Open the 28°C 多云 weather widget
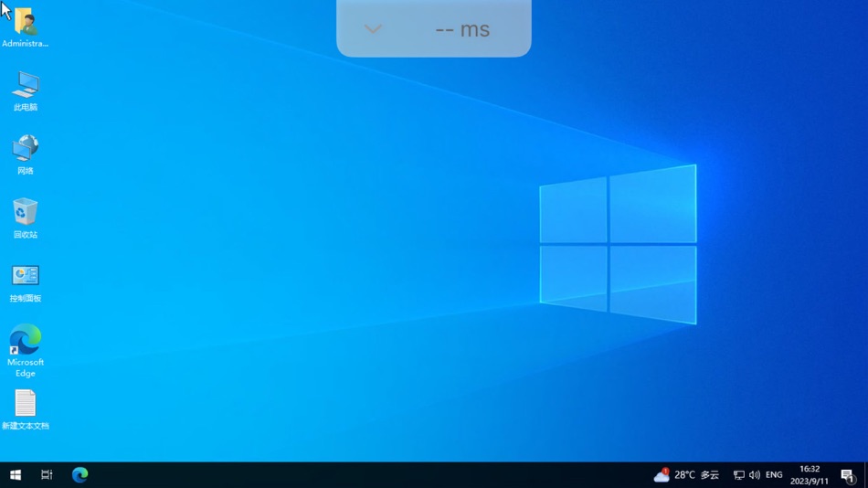This screenshot has width=868, height=488. pyautogui.click(x=686, y=474)
